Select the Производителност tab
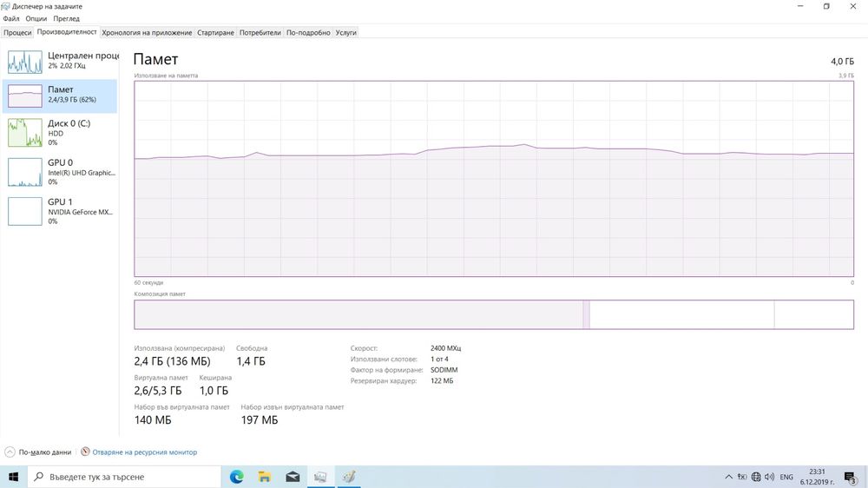The height and width of the screenshot is (488, 868). (67, 32)
